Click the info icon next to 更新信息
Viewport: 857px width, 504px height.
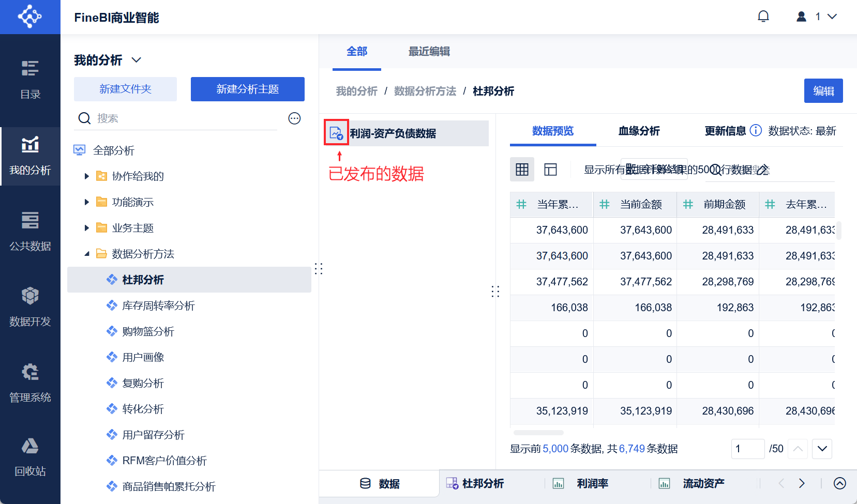pos(756,130)
